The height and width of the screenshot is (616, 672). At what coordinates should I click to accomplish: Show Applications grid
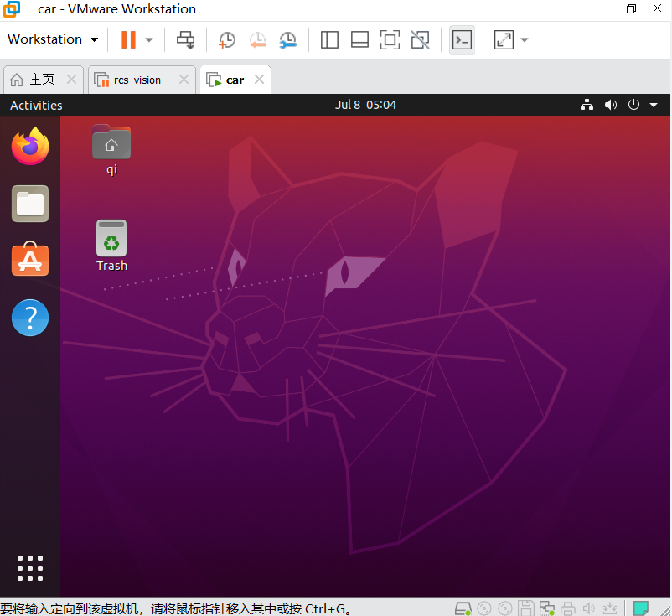tap(30, 568)
